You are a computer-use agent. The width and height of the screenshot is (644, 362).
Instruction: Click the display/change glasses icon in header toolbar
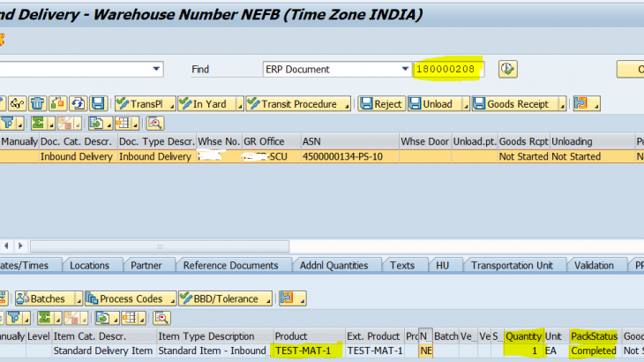coord(17,103)
